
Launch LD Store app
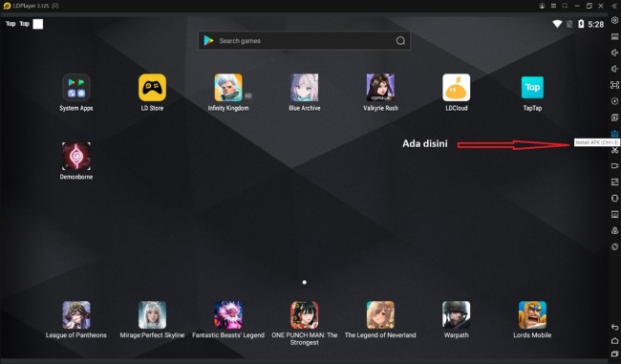152,93
